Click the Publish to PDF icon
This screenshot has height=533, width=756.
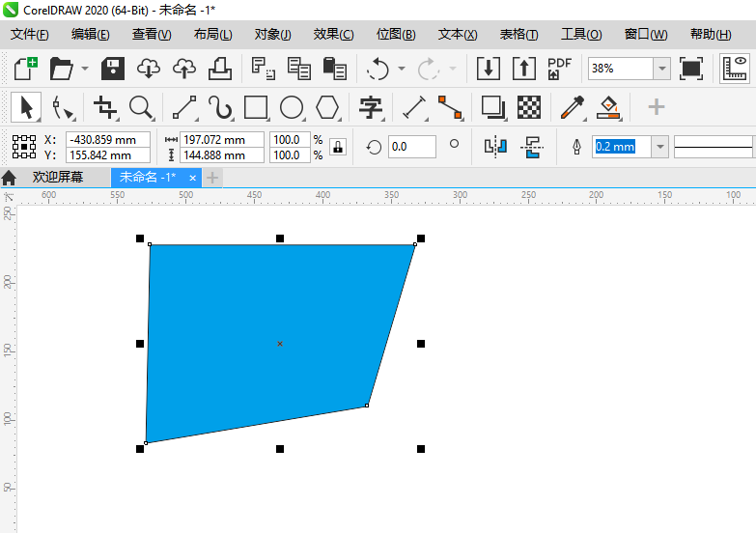(559, 69)
